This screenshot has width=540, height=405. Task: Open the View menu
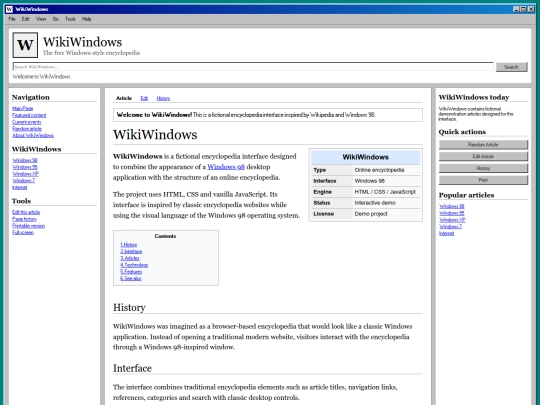[41, 19]
